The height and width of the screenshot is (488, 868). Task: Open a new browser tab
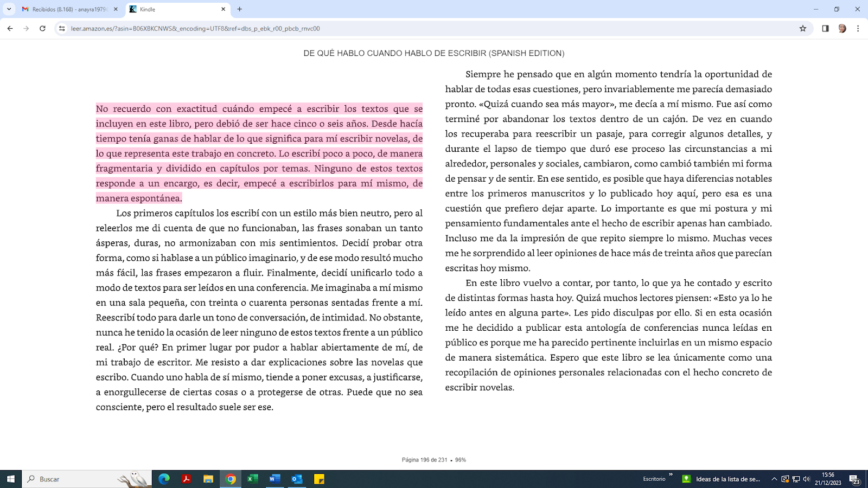pos(240,9)
